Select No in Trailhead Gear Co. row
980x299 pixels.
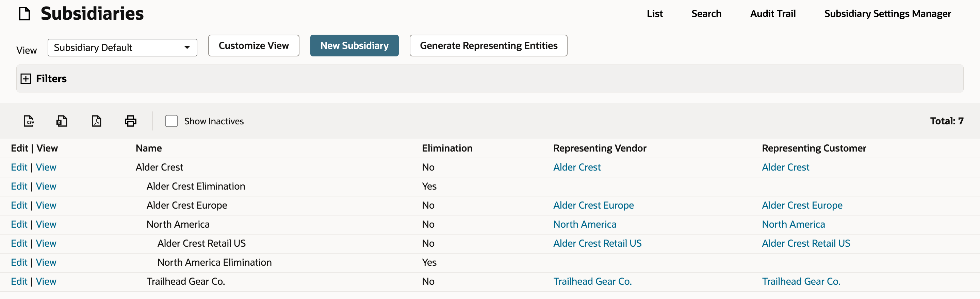[x=428, y=281]
